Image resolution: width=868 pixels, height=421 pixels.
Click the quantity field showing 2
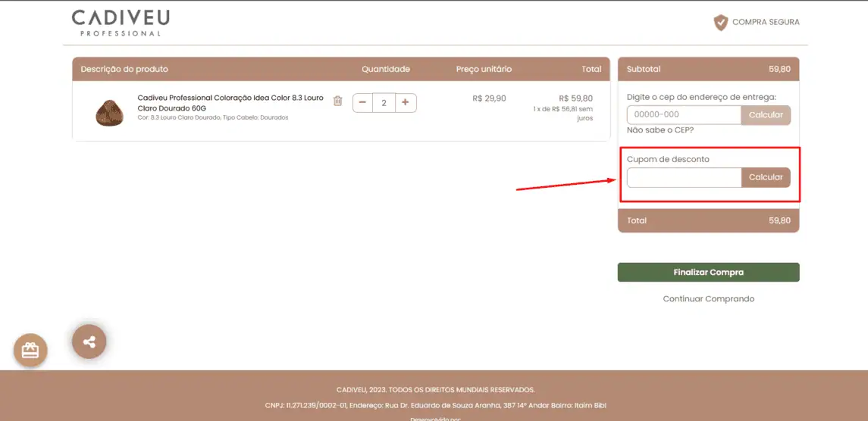tap(384, 102)
